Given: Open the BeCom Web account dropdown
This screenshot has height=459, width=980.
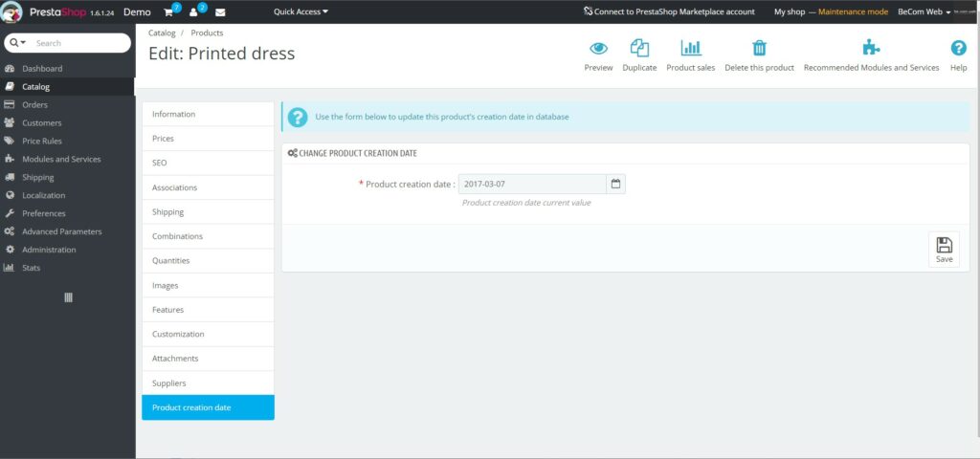Looking at the screenshot, I should [x=924, y=11].
